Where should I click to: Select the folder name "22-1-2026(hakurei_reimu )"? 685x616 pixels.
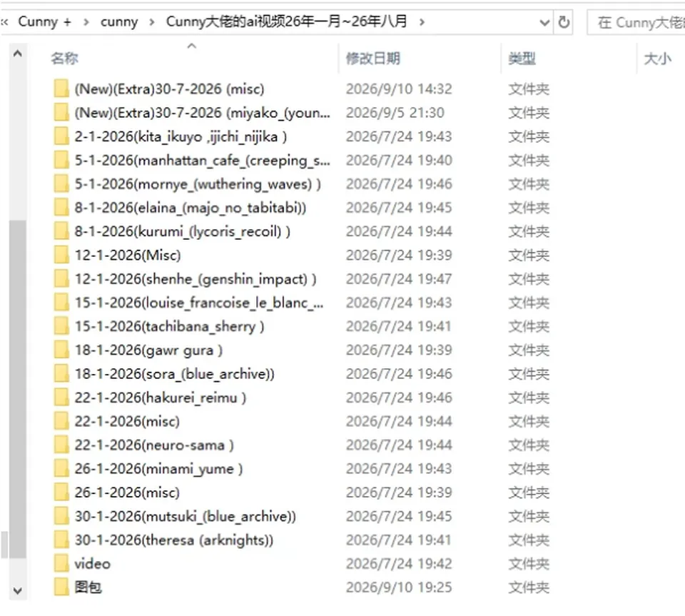(x=161, y=398)
